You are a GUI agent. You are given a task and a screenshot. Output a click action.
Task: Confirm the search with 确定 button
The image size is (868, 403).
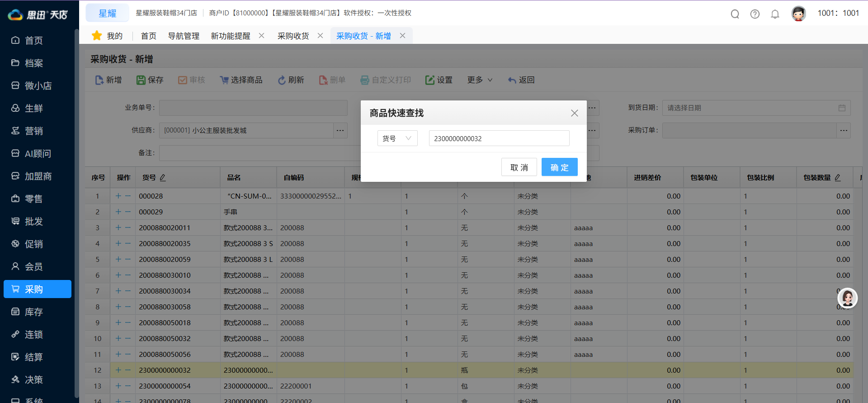[559, 167]
